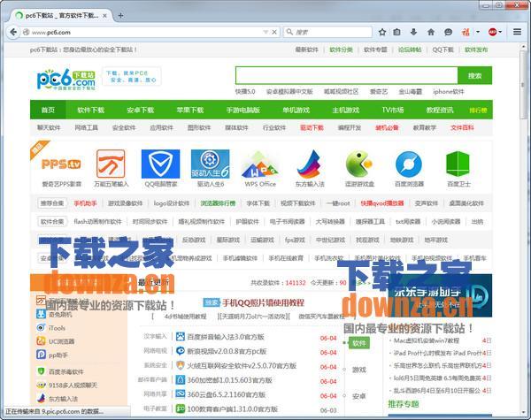Open the 手机QQ照片墙使用教程 headline
Image resolution: width=531 pixels, height=420 pixels.
coord(263,302)
